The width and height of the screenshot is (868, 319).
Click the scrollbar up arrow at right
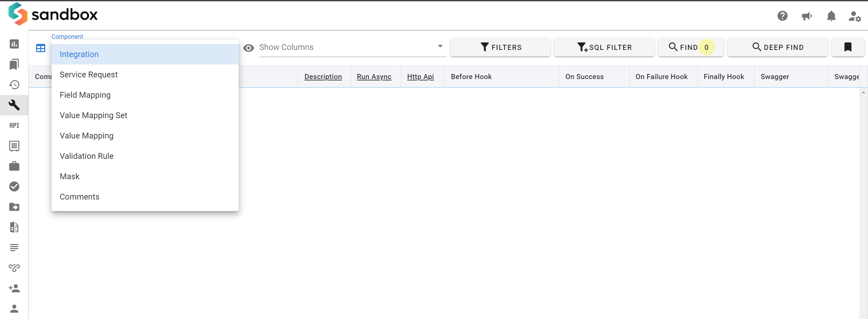tap(863, 92)
